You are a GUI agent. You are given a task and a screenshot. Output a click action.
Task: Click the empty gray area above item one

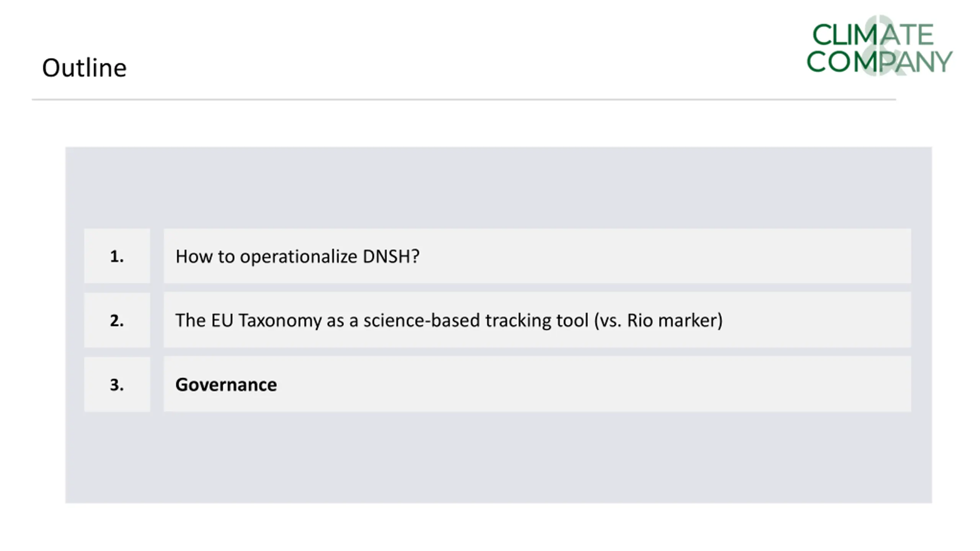pos(498,187)
